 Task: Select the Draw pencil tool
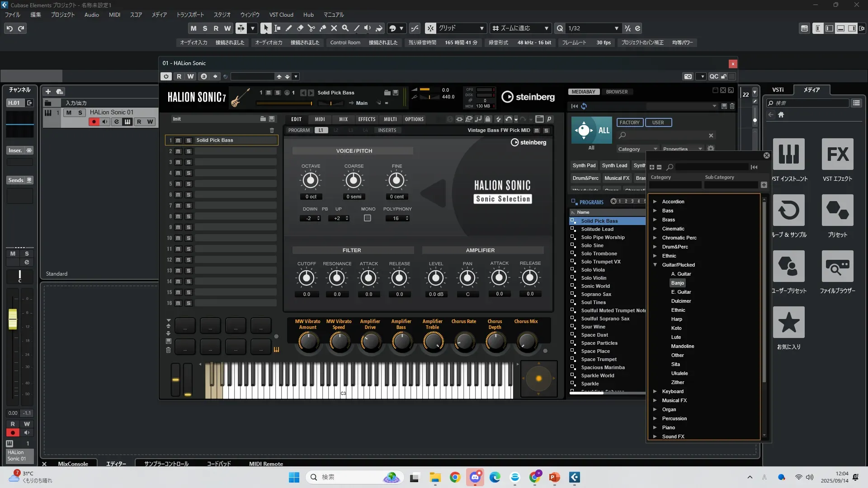pyautogui.click(x=288, y=28)
